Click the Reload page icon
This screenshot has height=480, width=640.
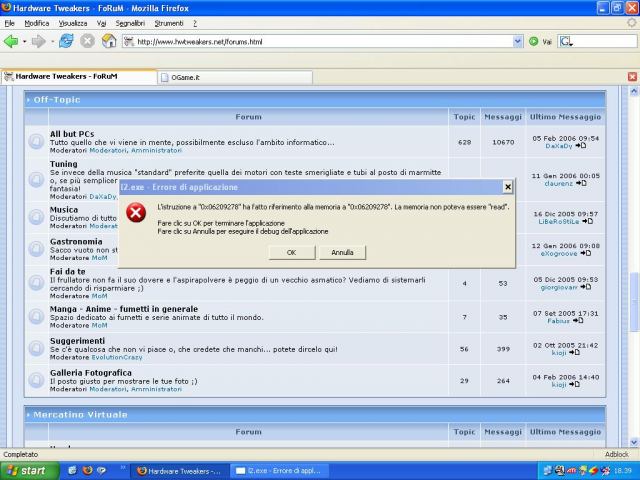pyautogui.click(x=66, y=41)
